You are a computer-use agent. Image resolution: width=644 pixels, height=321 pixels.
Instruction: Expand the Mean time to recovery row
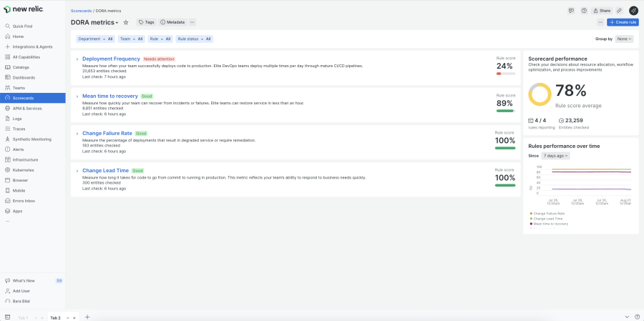pyautogui.click(x=77, y=97)
